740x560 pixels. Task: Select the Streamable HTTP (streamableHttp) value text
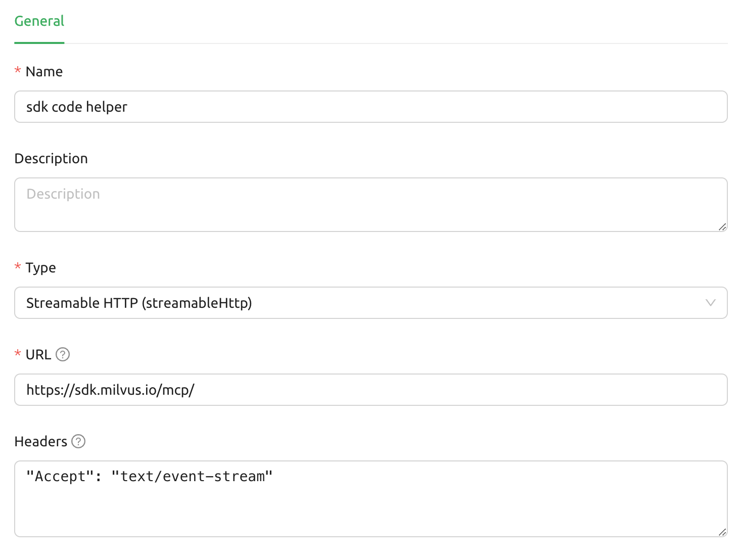pos(139,303)
